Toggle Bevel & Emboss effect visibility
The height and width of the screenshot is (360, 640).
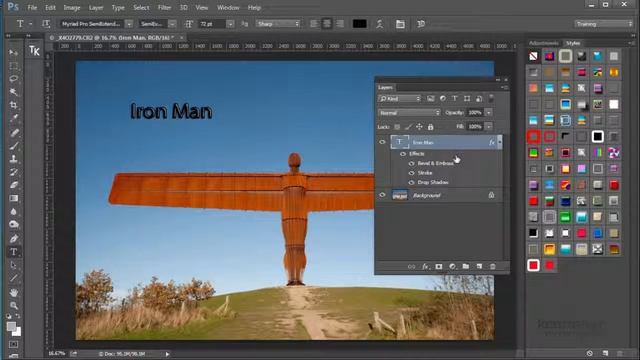(411, 163)
